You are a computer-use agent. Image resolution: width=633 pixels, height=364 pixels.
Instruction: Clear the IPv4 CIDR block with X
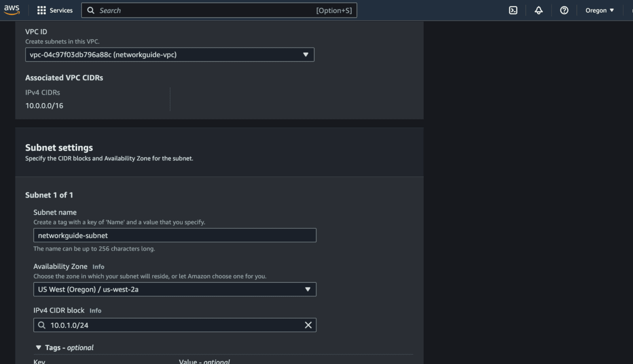(308, 325)
